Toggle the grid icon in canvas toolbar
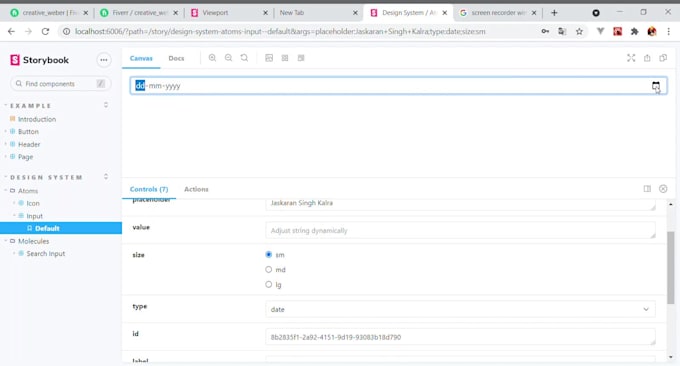Viewport: 680px width, 366px height. (285, 58)
